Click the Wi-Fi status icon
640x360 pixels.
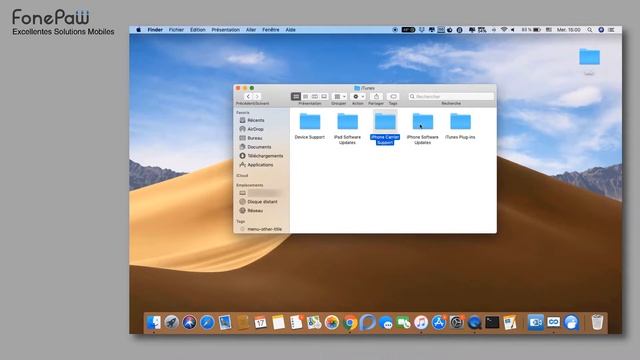click(x=504, y=30)
